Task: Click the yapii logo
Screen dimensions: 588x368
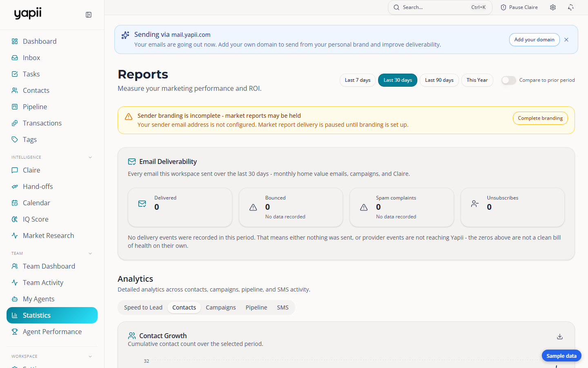Action: [x=28, y=13]
